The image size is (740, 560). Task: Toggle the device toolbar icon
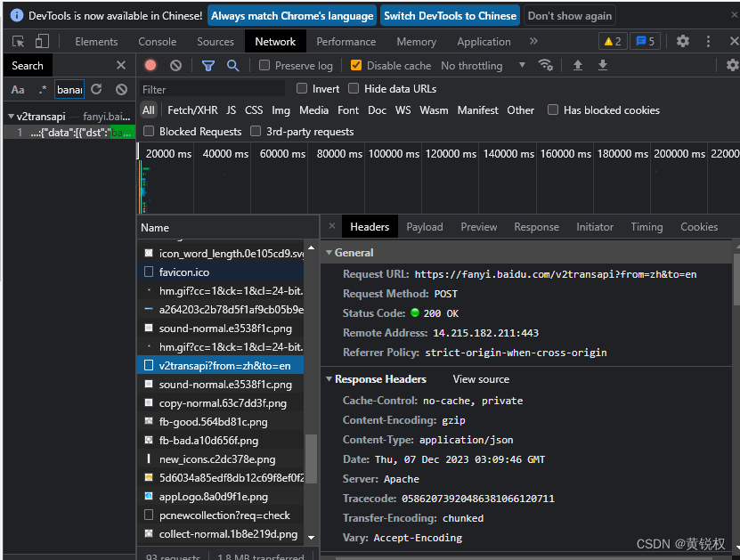(x=42, y=42)
